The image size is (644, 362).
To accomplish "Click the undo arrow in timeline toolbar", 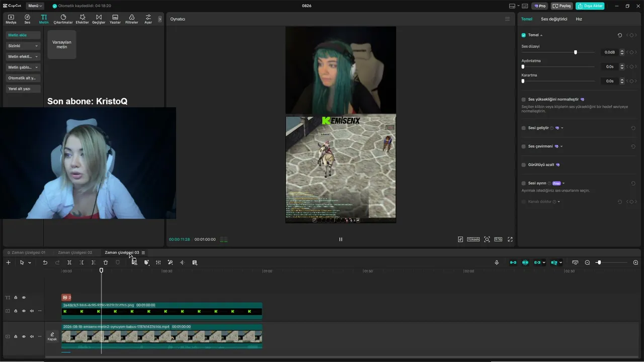I will tap(45, 262).
